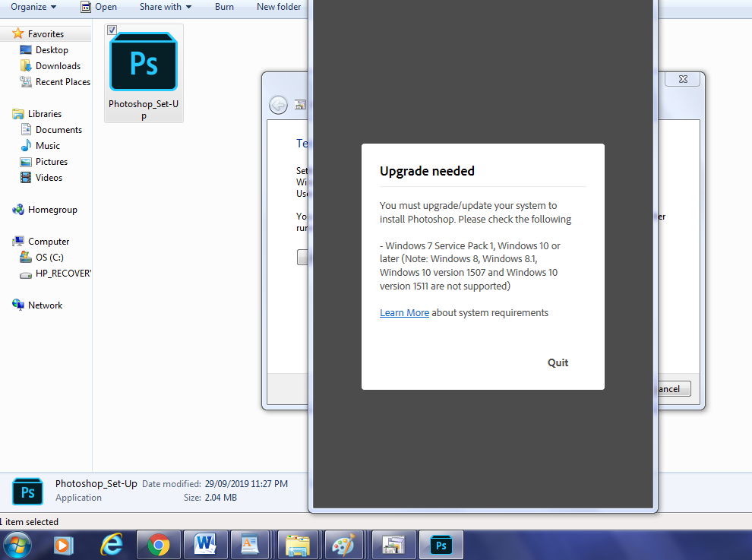
Task: Select Network in the navigation pane
Action: [x=45, y=305]
